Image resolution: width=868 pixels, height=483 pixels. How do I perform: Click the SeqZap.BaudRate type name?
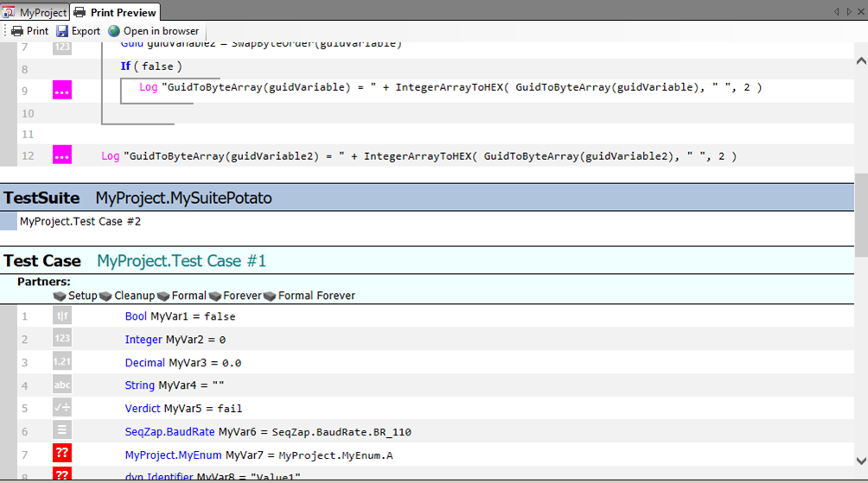click(x=169, y=431)
